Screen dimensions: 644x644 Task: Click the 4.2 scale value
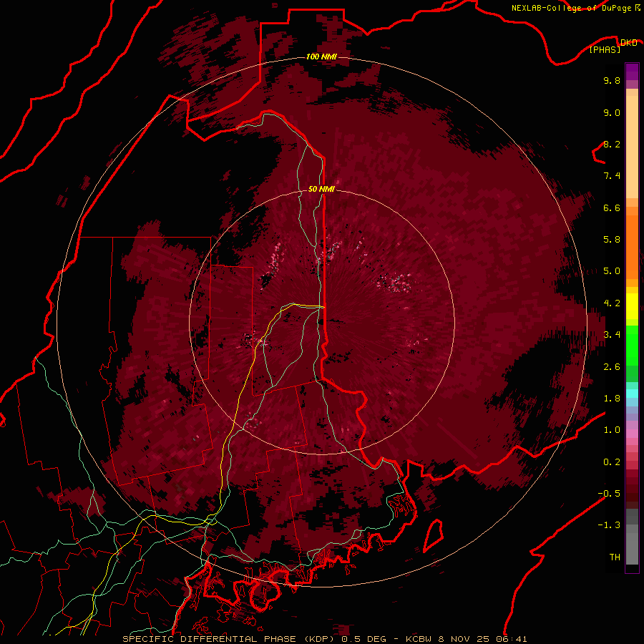coord(612,303)
